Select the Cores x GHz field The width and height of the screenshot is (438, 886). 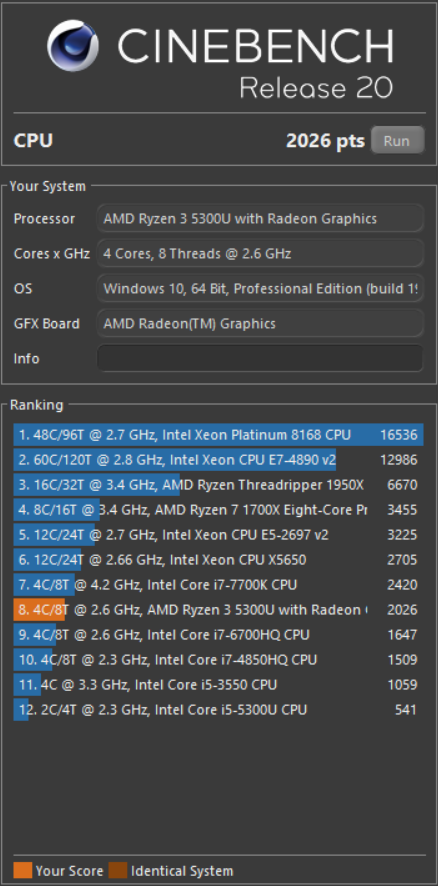point(260,253)
